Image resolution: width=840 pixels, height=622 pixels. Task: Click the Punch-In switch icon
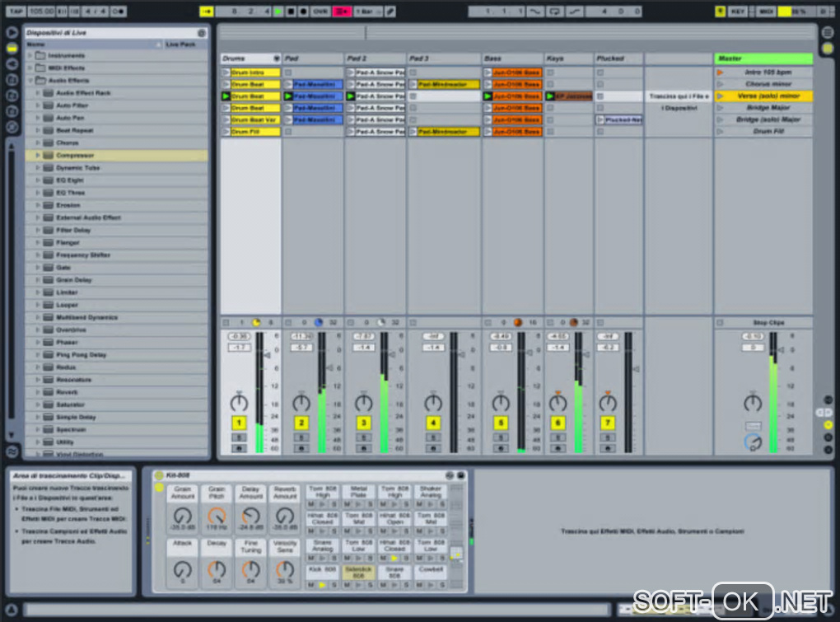pos(535,12)
